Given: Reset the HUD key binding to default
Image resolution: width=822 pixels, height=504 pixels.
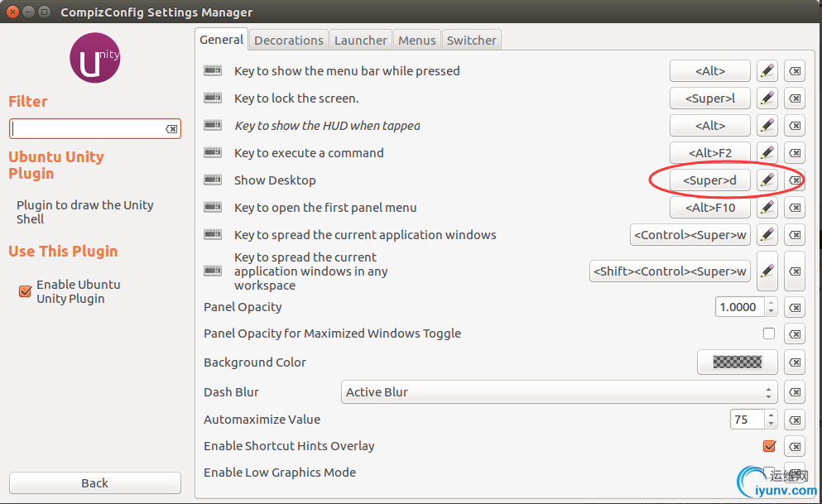Looking at the screenshot, I should point(795,125).
